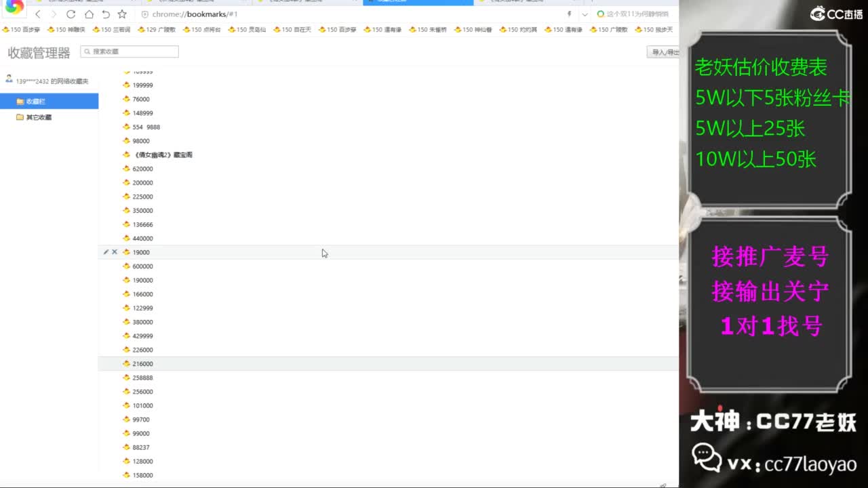This screenshot has height=488, width=868.
Task: Open bookmark bar item 150 点将台
Action: click(x=202, y=30)
